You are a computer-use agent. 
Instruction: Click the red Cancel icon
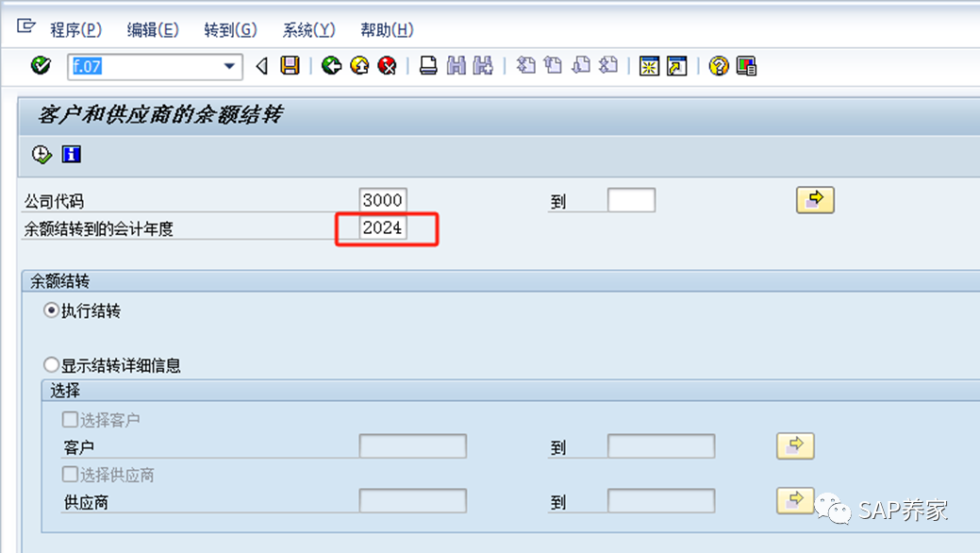coord(388,66)
